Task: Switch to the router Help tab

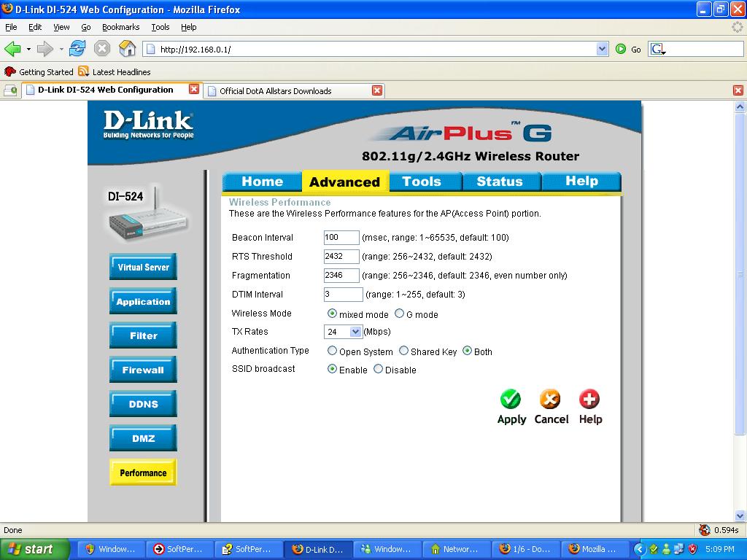Action: [581, 182]
